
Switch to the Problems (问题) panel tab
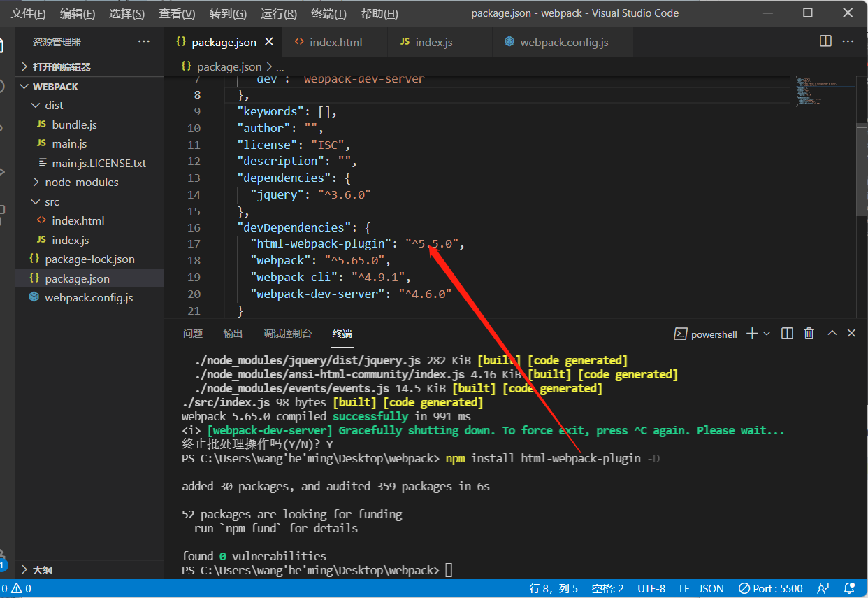pos(193,334)
